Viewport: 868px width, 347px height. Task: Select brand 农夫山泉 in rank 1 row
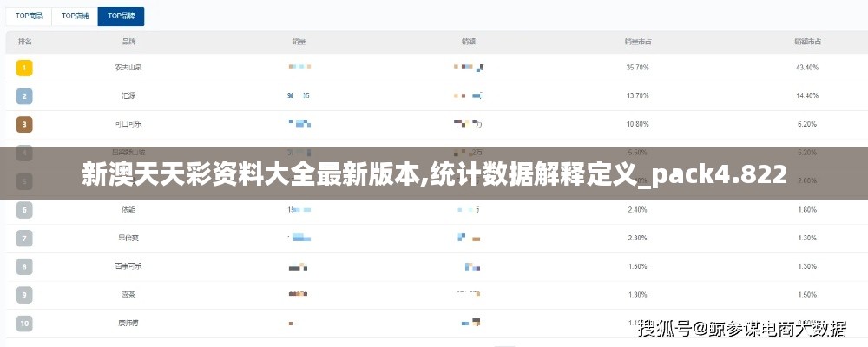pos(128,68)
